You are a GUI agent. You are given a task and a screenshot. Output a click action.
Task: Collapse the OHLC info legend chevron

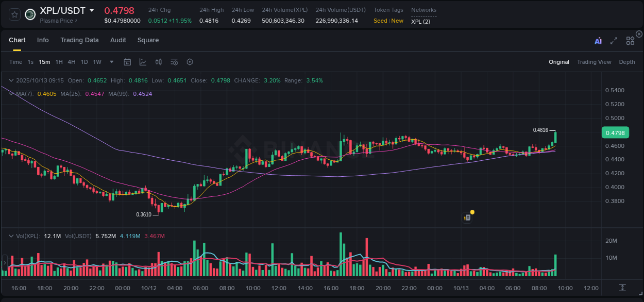point(11,80)
